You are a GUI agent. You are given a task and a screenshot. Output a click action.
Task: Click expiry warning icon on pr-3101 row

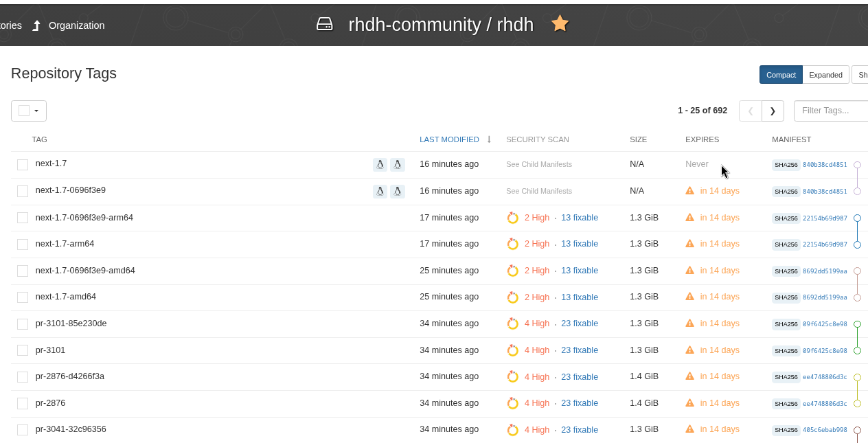click(x=690, y=350)
